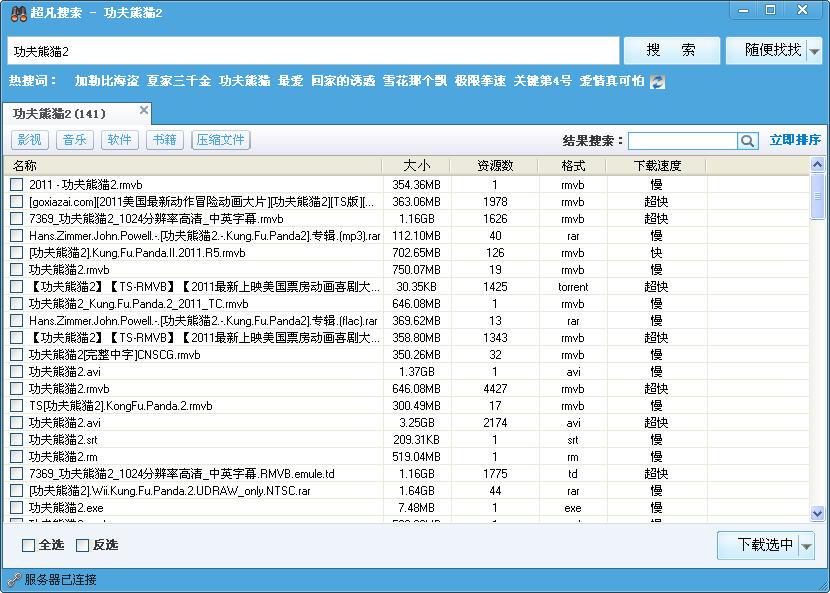830x593 pixels.
Task: Switch to the 功夫熊猫2(141) results tab
Action: pyautogui.click(x=60, y=114)
